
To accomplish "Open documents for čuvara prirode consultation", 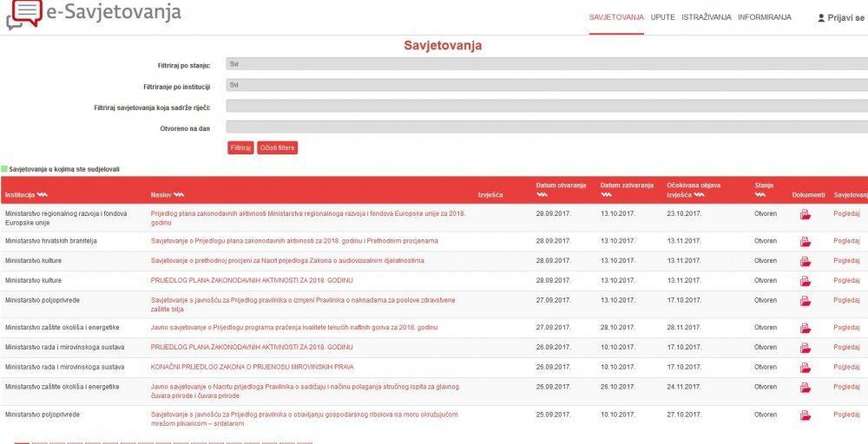I will 806,388.
